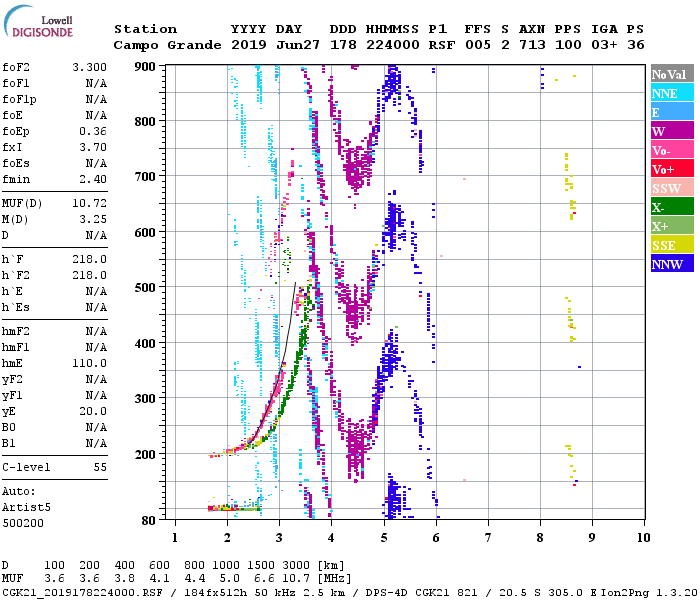Click the 10 MHz frequency axis label

[643, 538]
